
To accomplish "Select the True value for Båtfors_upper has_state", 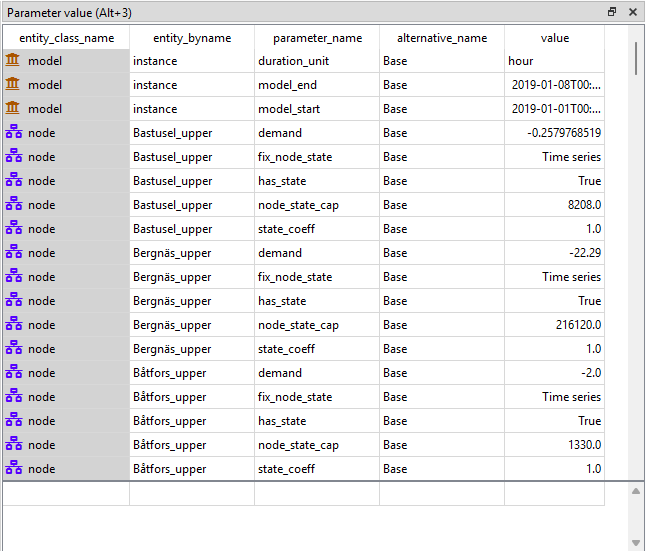I will click(x=555, y=420).
